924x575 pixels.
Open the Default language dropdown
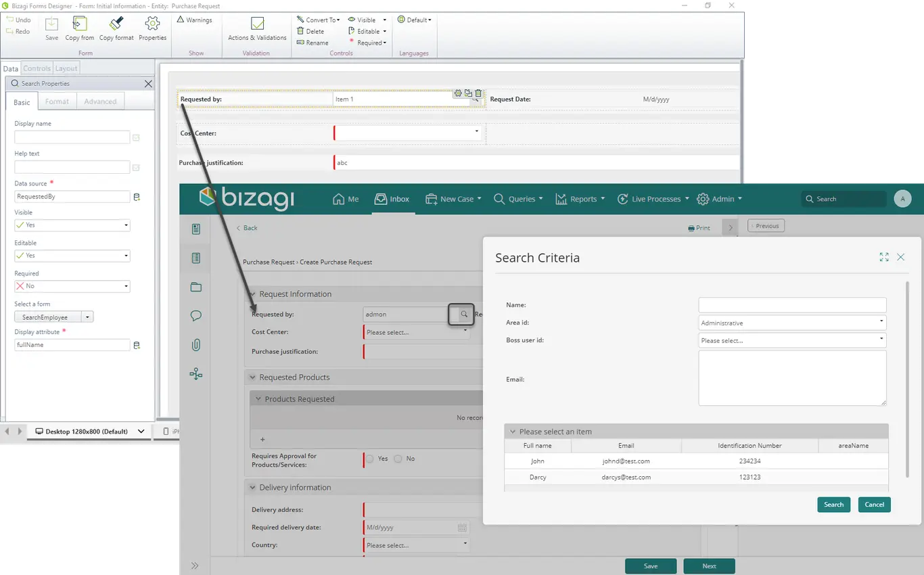(414, 20)
